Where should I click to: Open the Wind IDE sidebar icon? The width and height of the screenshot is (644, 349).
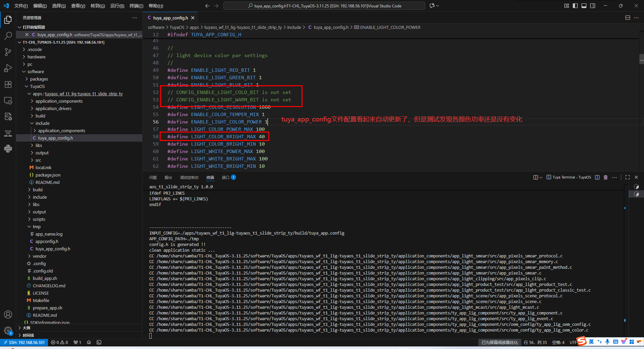(8, 133)
